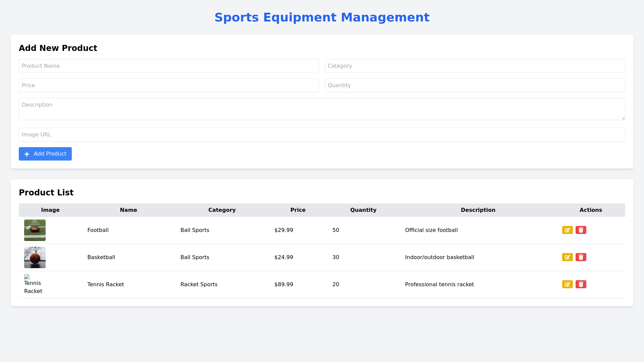The width and height of the screenshot is (644, 362).
Task: Click the Description column header
Action: click(x=478, y=210)
